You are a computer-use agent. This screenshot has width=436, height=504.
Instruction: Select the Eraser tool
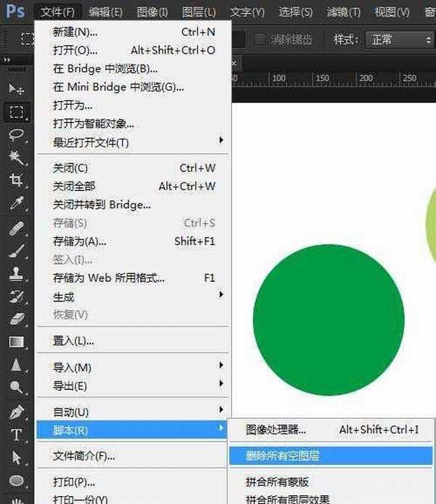click(16, 319)
